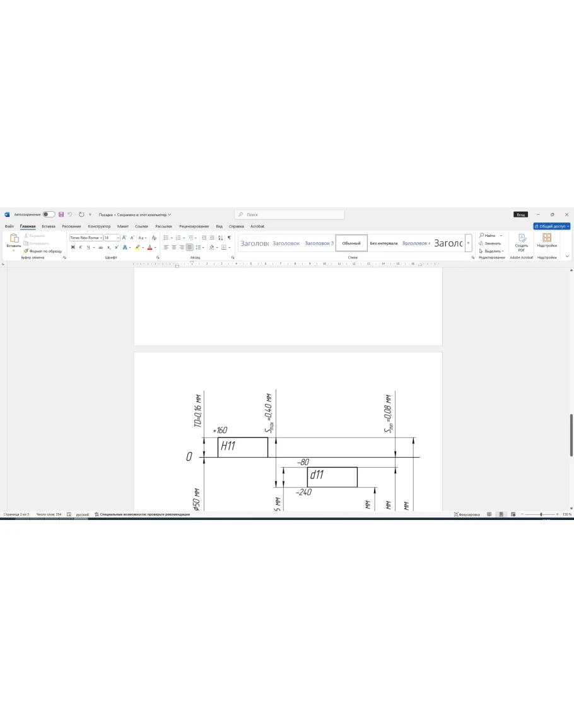Expand the font size dropdown
This screenshot has height=728, width=574.
(118, 238)
